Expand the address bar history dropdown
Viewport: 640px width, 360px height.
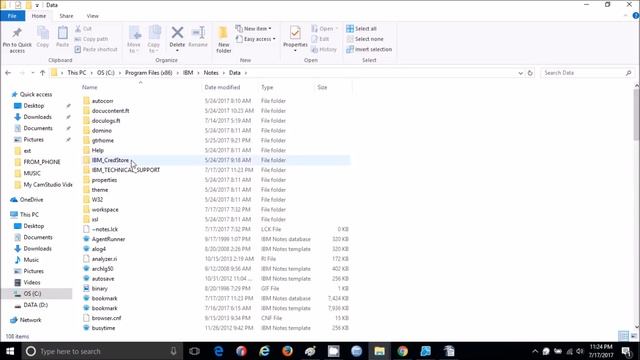click(x=520, y=73)
